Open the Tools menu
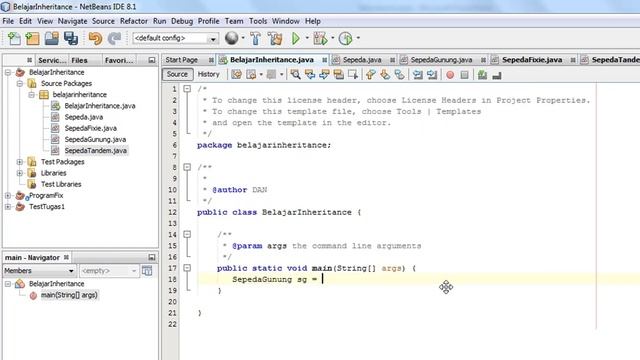This screenshot has height=360, width=640. [x=258, y=21]
